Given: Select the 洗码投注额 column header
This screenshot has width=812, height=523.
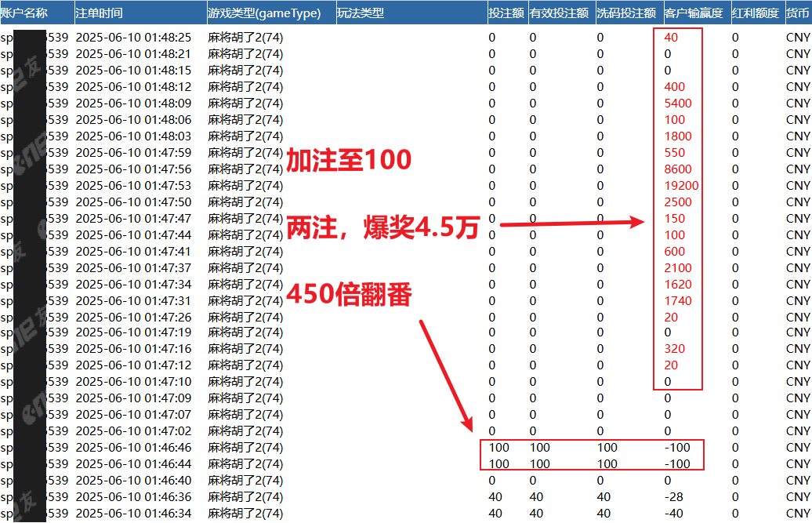Looking at the screenshot, I should (x=626, y=13).
